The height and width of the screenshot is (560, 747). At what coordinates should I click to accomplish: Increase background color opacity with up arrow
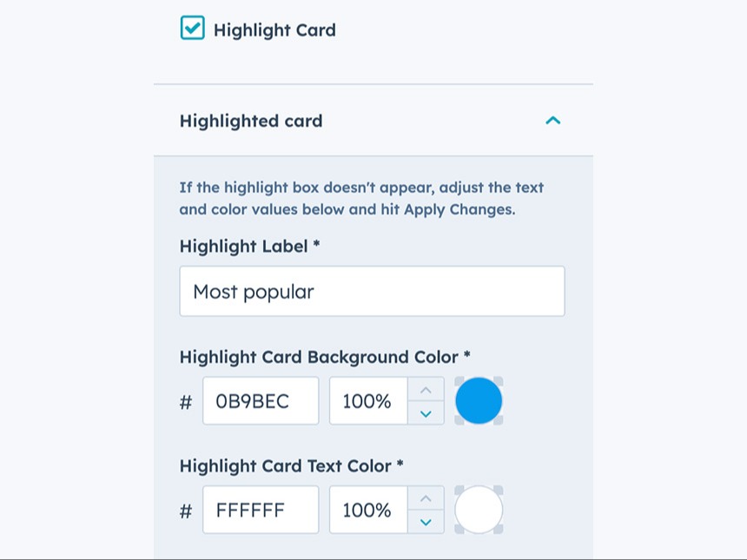[x=426, y=390]
